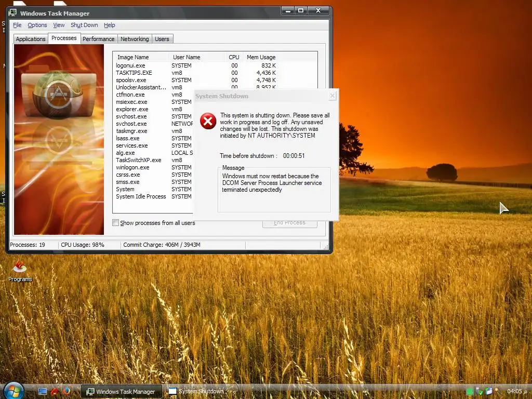Click the 4,436 K memory value
Screen dimensions: 532x399
(266, 73)
